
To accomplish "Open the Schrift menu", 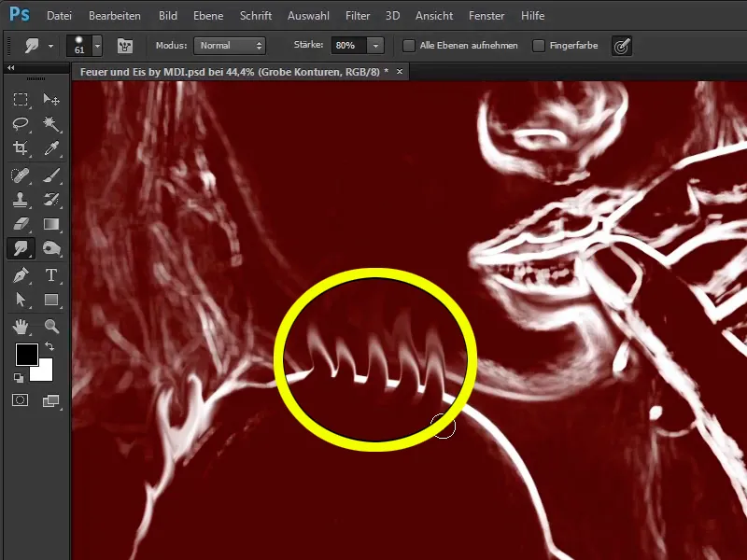I will [x=256, y=16].
